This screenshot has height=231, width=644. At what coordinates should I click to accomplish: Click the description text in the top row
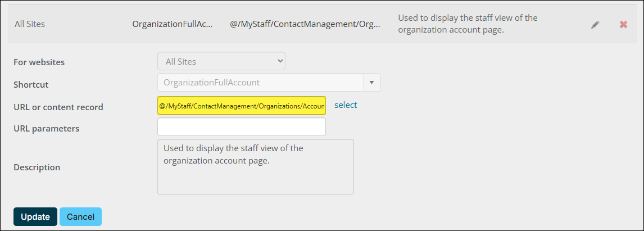(468, 24)
